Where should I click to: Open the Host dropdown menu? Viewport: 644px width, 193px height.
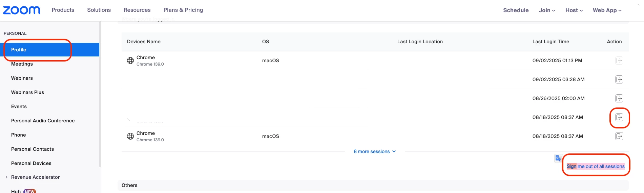click(574, 10)
